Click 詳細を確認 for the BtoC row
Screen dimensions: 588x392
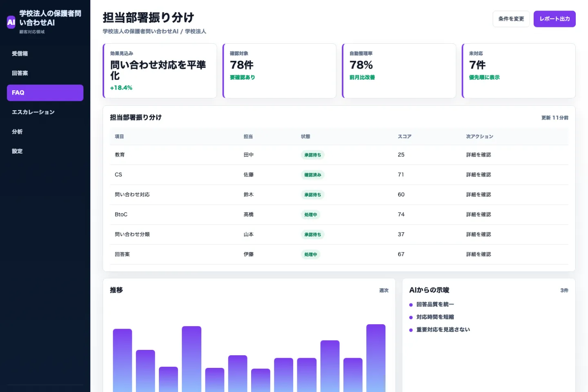pyautogui.click(x=479, y=214)
